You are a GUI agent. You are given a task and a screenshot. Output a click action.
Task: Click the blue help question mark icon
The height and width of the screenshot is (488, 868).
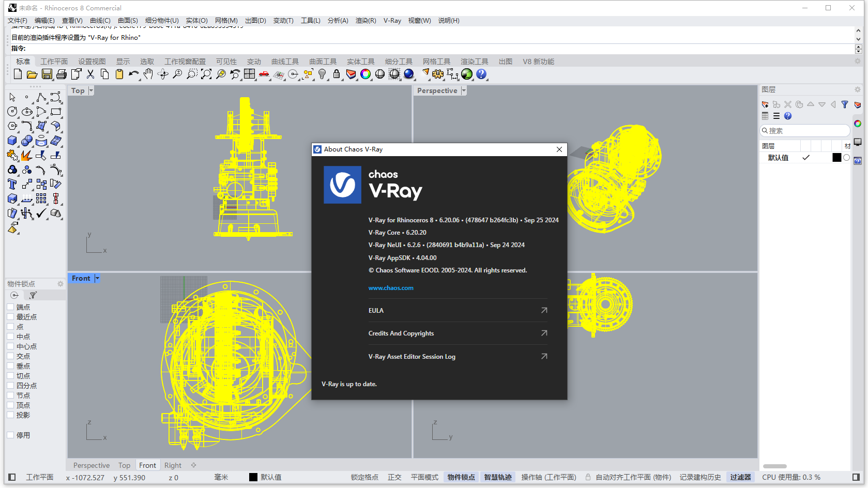click(x=481, y=74)
